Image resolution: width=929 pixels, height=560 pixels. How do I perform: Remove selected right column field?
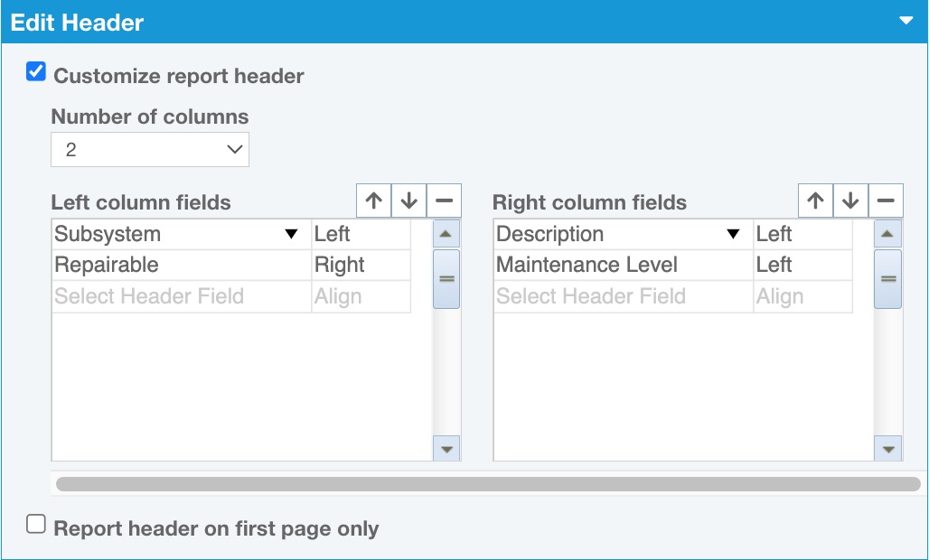[886, 201]
